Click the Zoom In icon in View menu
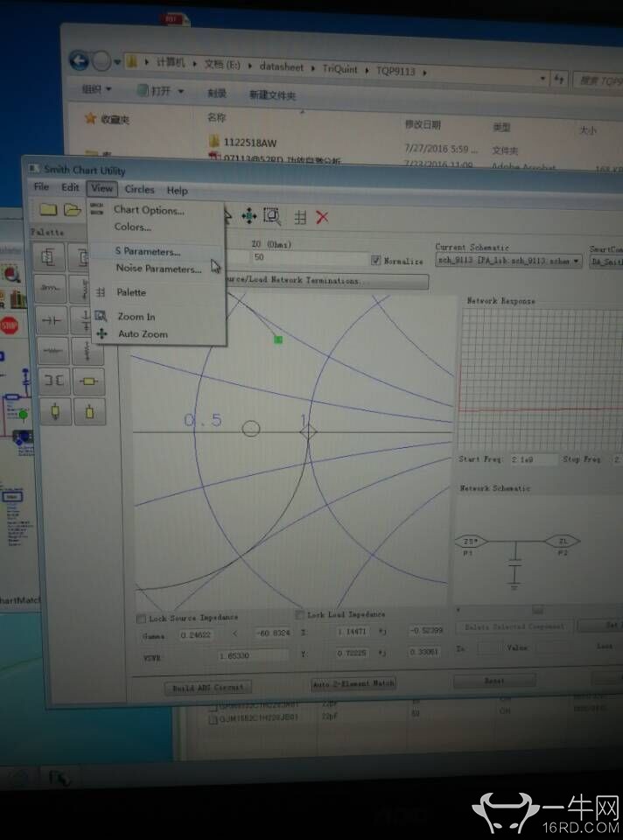This screenshot has width=623, height=840. point(101,316)
